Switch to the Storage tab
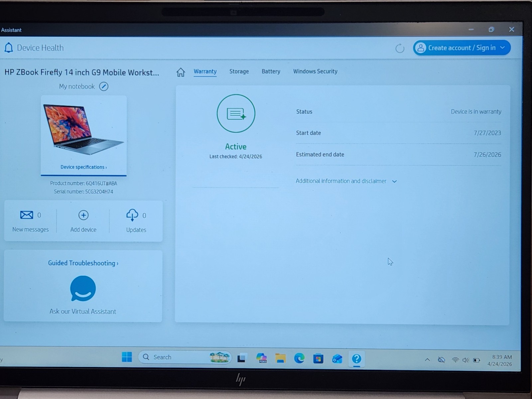This screenshot has width=532, height=399. click(x=239, y=71)
